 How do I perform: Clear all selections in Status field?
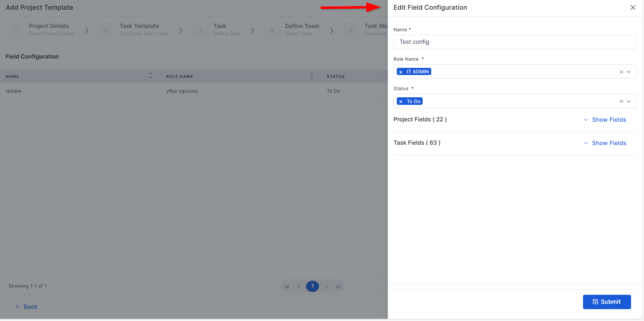click(x=621, y=102)
